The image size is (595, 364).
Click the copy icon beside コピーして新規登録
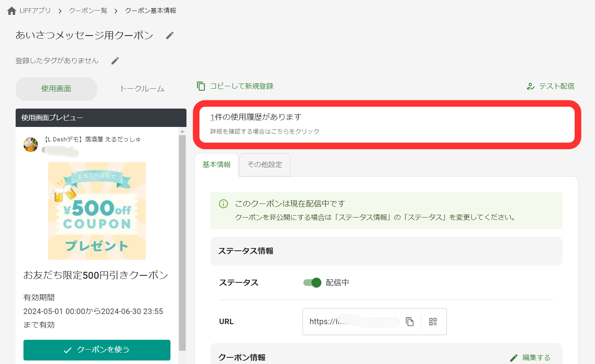tap(201, 86)
